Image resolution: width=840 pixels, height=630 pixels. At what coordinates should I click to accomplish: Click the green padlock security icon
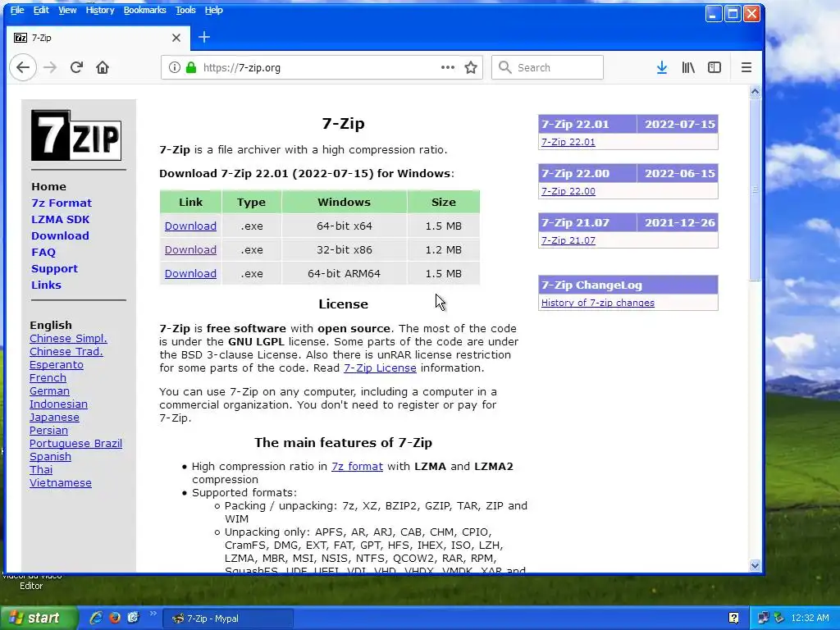click(191, 67)
